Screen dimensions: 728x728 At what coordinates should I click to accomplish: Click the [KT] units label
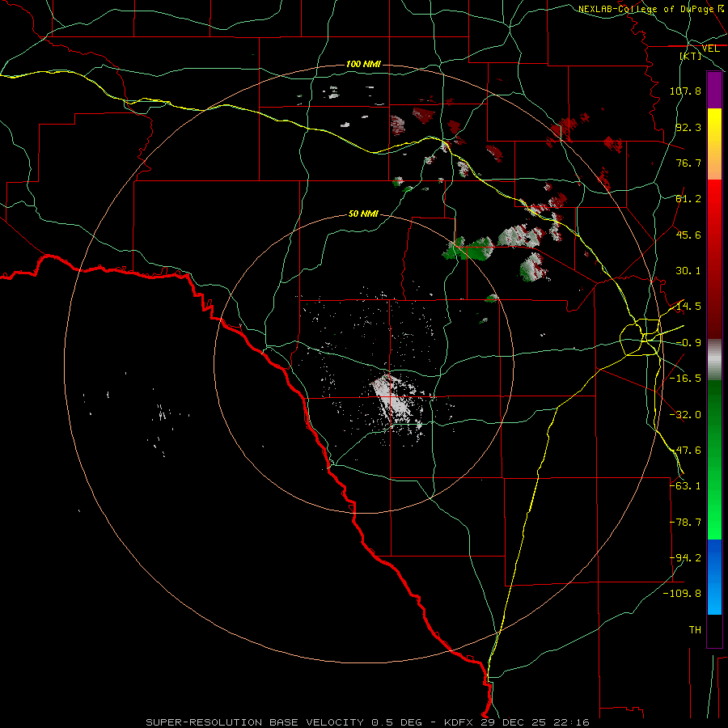(691, 56)
